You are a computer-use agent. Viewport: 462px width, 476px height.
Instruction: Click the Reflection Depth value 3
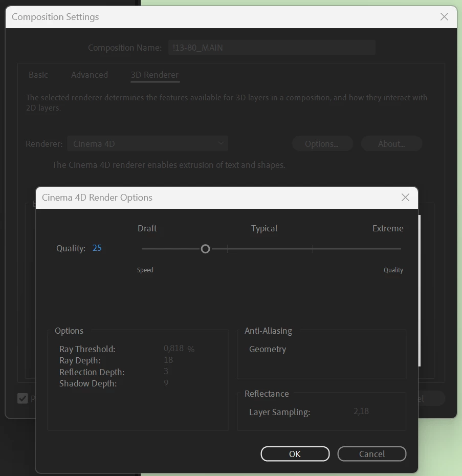(166, 371)
